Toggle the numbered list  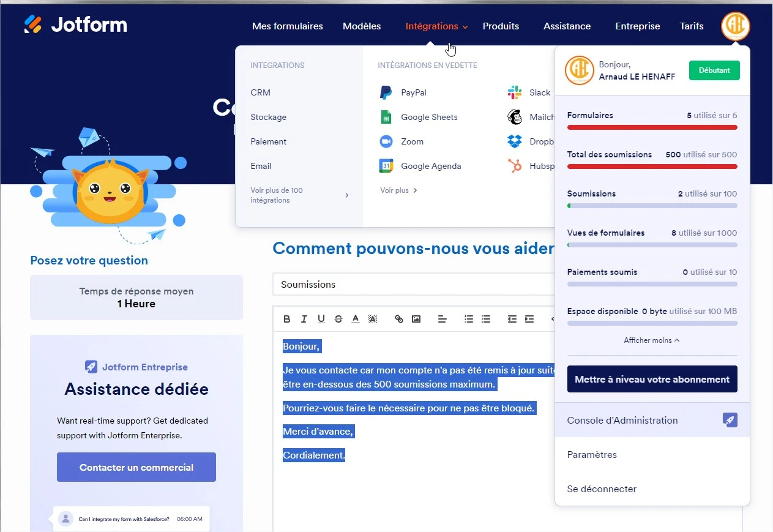pos(468,318)
